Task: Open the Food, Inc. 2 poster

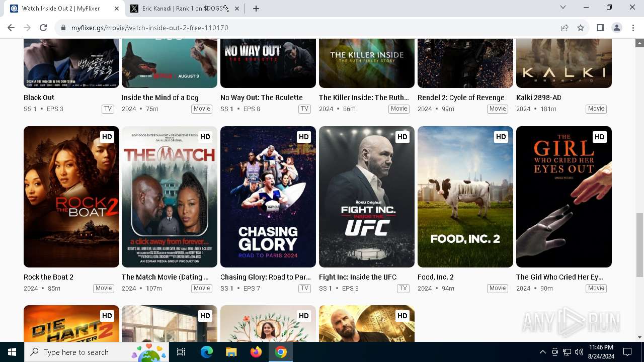Action: coord(465,197)
